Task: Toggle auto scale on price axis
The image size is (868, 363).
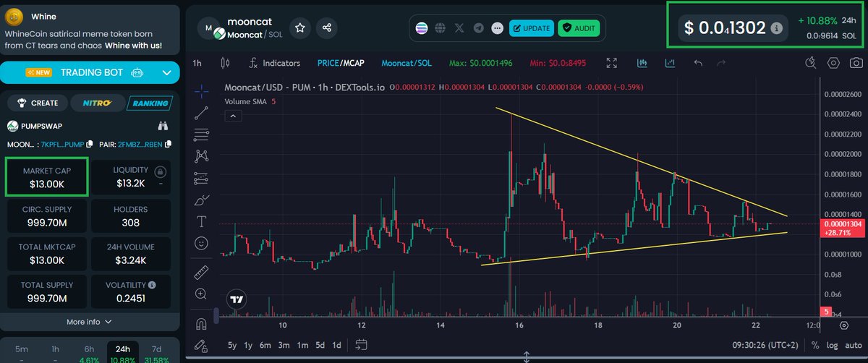Action: [854, 345]
